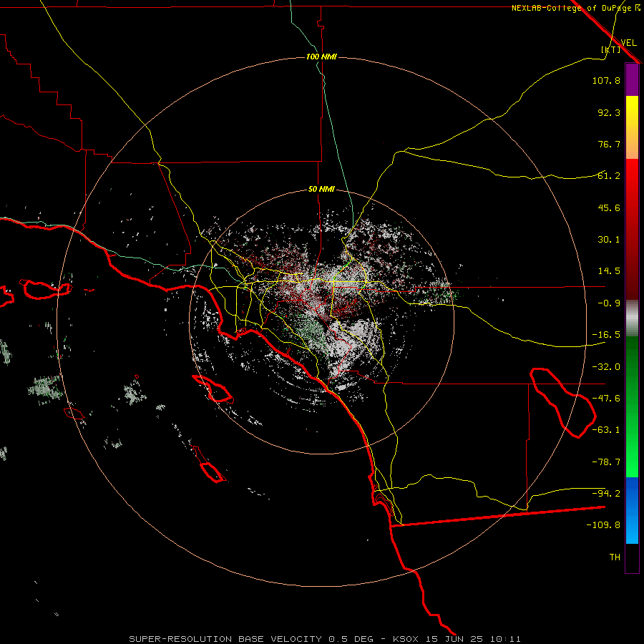Click the Super-Resolution Base Velocity caption

coord(324,639)
